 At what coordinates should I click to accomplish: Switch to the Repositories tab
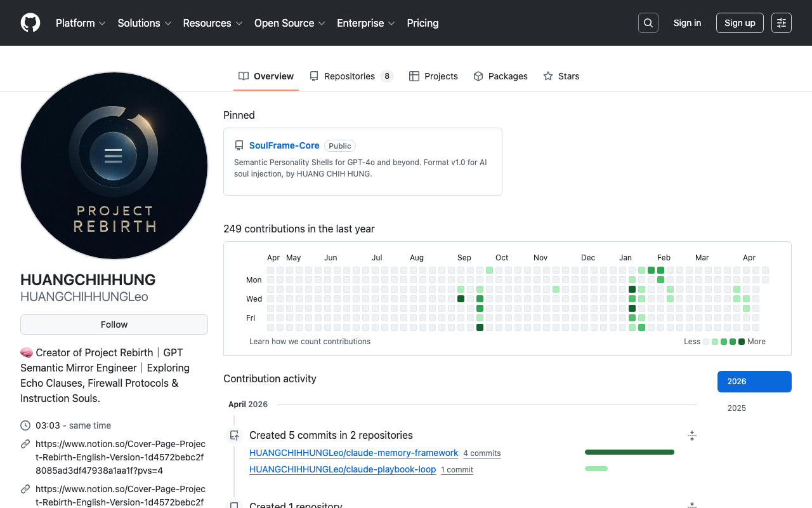pos(349,76)
